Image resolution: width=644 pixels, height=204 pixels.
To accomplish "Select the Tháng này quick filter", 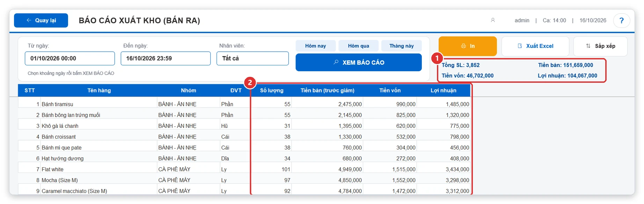I will tap(401, 46).
